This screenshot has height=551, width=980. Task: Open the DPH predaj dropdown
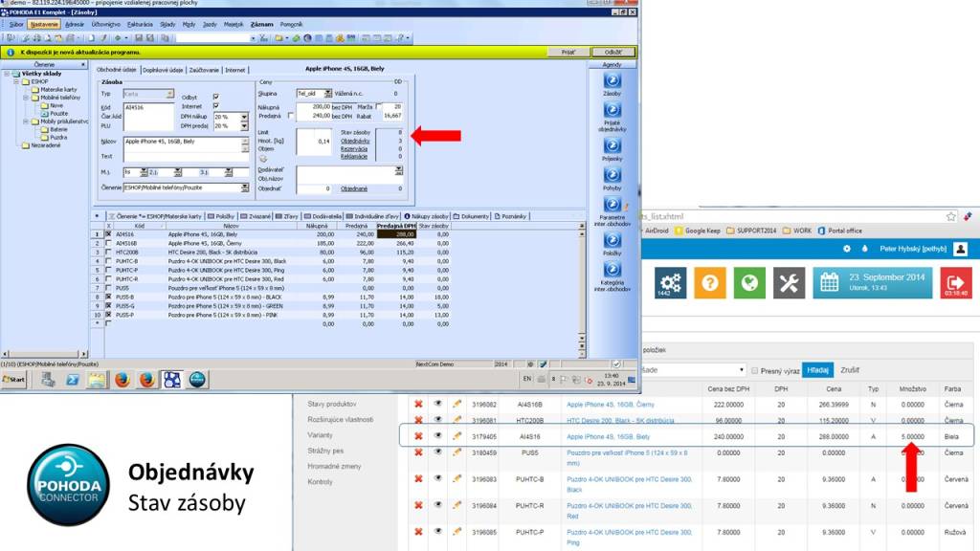pos(244,125)
